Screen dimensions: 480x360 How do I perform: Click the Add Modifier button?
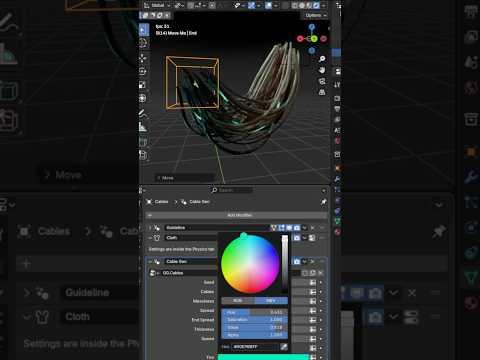pyautogui.click(x=236, y=215)
